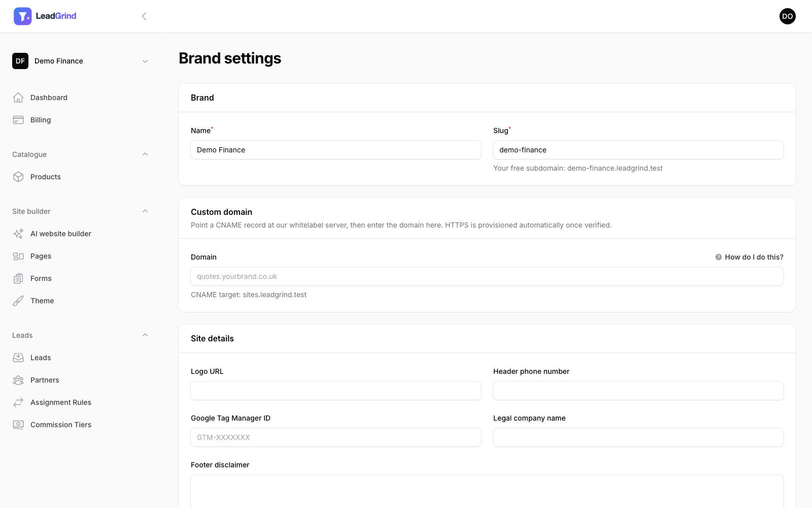
Task: Open Dashboard from the sidebar
Action: coord(81,98)
